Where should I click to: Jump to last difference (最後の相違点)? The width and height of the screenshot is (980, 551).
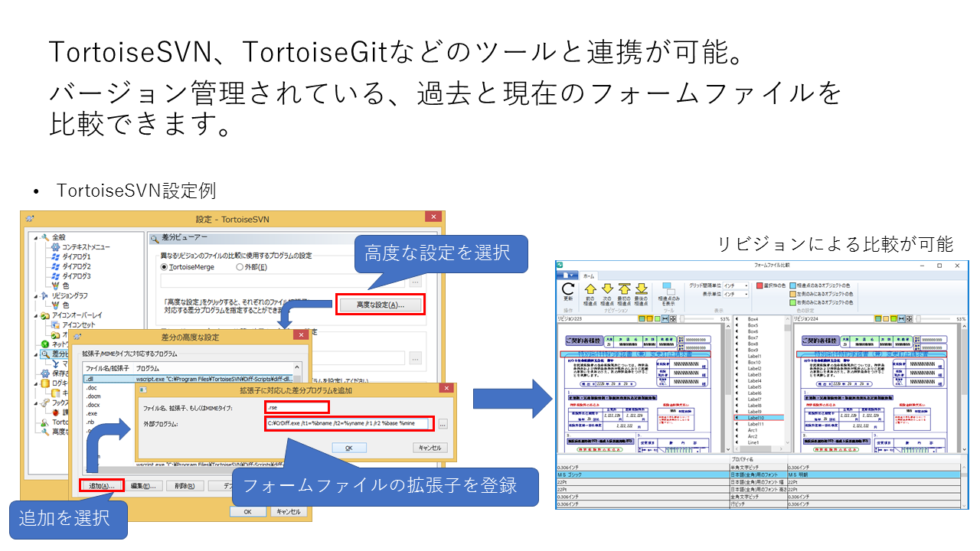(642, 289)
